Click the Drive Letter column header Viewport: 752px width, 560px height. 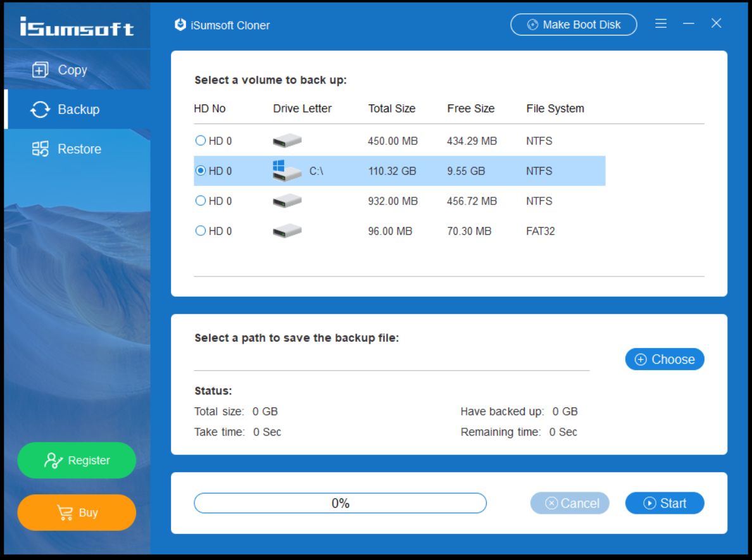click(302, 109)
